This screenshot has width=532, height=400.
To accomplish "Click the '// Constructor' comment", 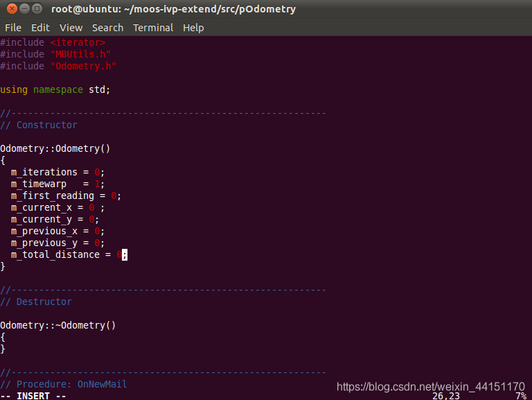I will tap(39, 125).
